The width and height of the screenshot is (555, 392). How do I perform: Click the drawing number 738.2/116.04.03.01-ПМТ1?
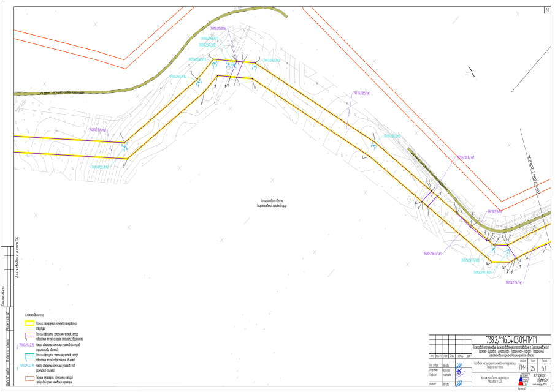click(x=511, y=339)
